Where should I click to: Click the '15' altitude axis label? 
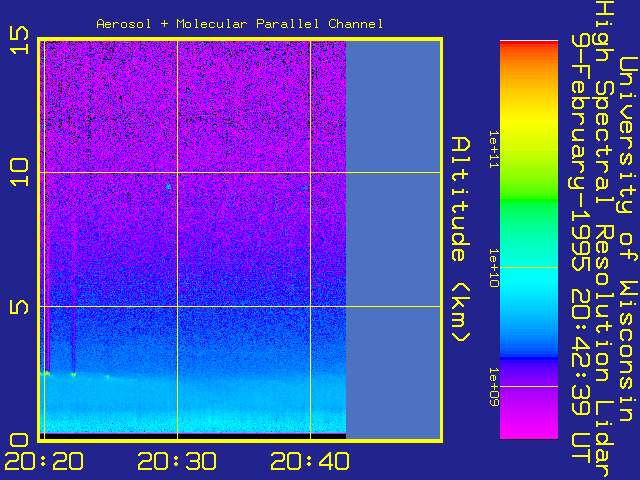(20, 40)
